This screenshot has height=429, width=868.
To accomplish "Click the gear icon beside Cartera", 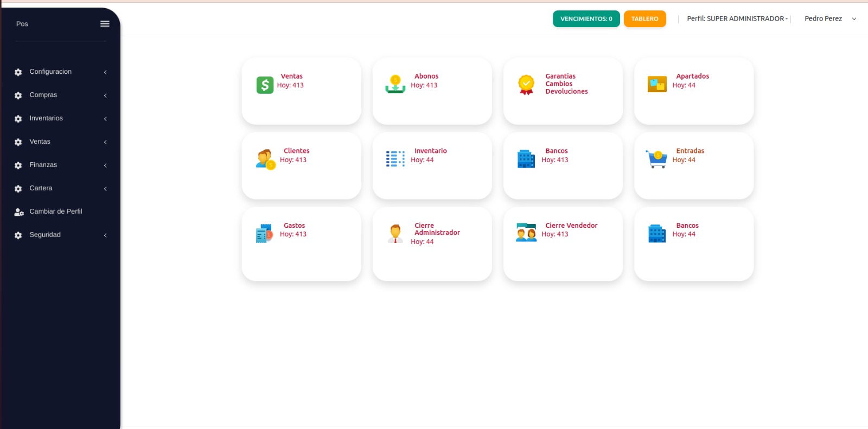I will 18,189.
